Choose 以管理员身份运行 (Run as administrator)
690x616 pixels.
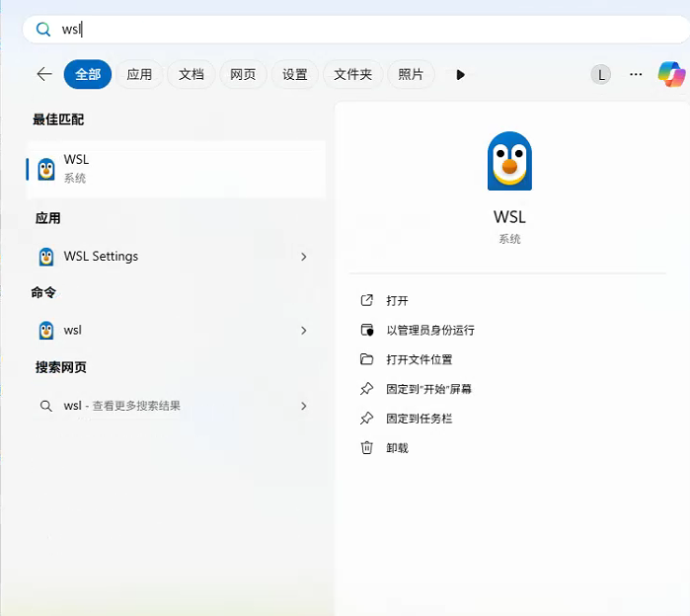pos(430,330)
